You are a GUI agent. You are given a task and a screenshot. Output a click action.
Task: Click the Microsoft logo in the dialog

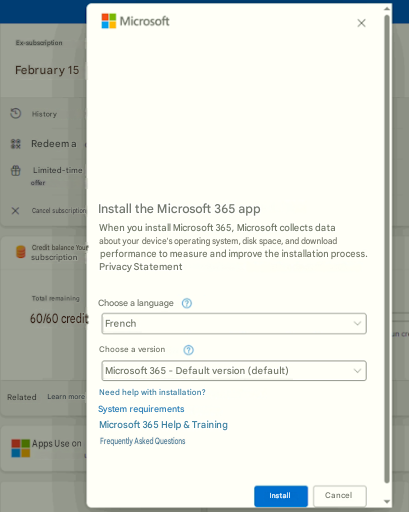click(x=136, y=21)
